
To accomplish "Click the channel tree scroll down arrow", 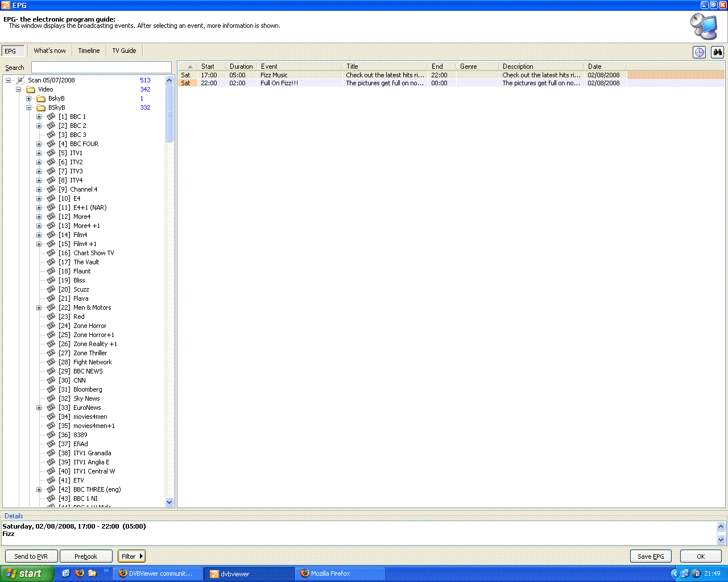I will (169, 502).
